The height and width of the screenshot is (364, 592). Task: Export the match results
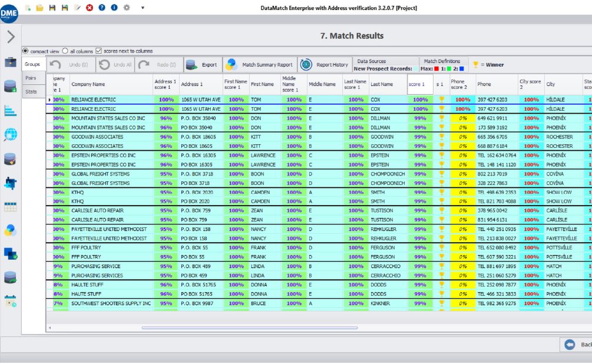(203, 65)
